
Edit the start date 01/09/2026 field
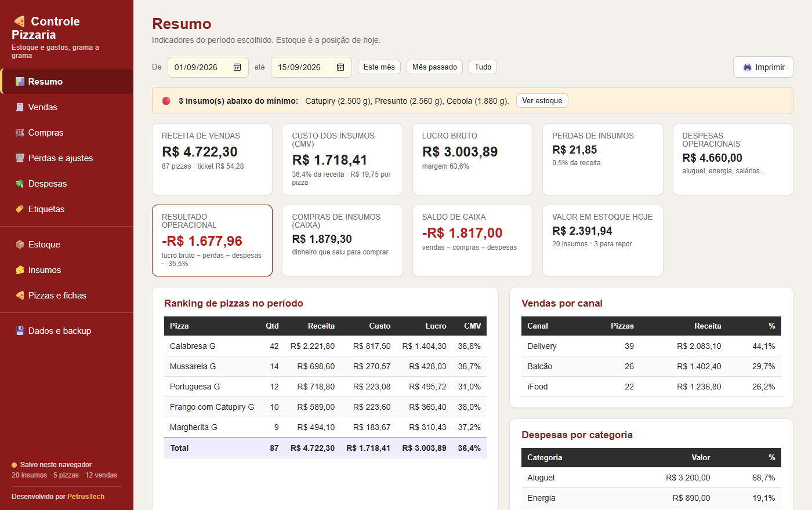click(208, 67)
